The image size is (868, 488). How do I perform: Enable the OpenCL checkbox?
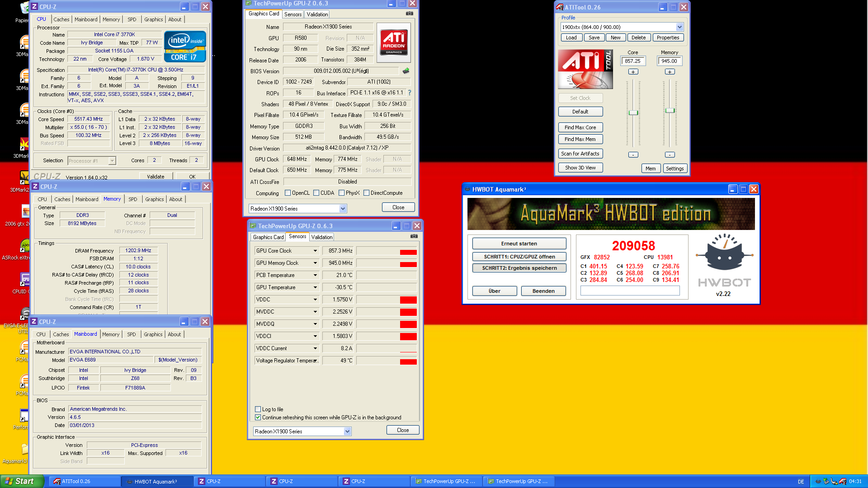tap(288, 193)
